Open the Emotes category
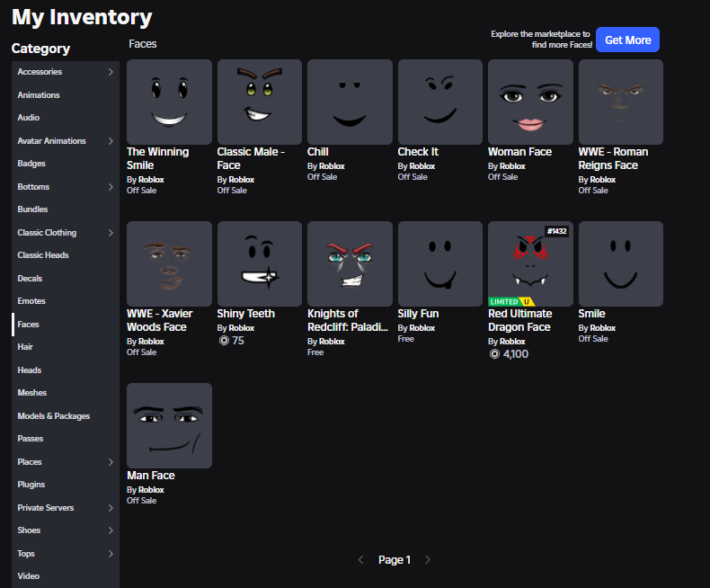 (x=66, y=301)
